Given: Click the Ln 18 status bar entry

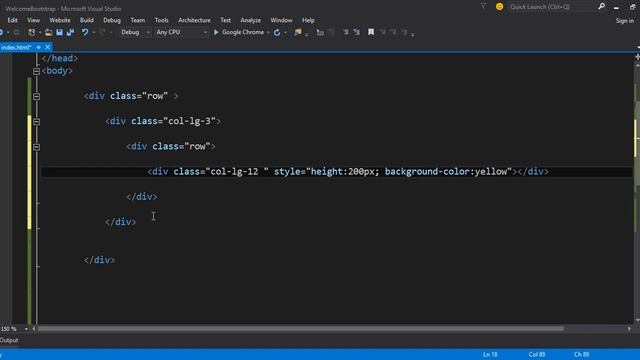Looking at the screenshot, I should click(490, 354).
